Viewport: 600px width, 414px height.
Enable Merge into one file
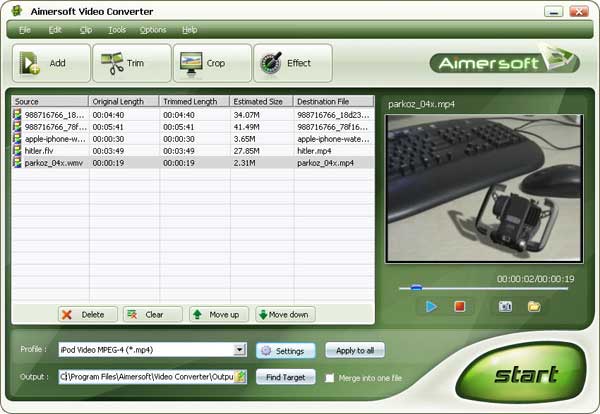(329, 378)
